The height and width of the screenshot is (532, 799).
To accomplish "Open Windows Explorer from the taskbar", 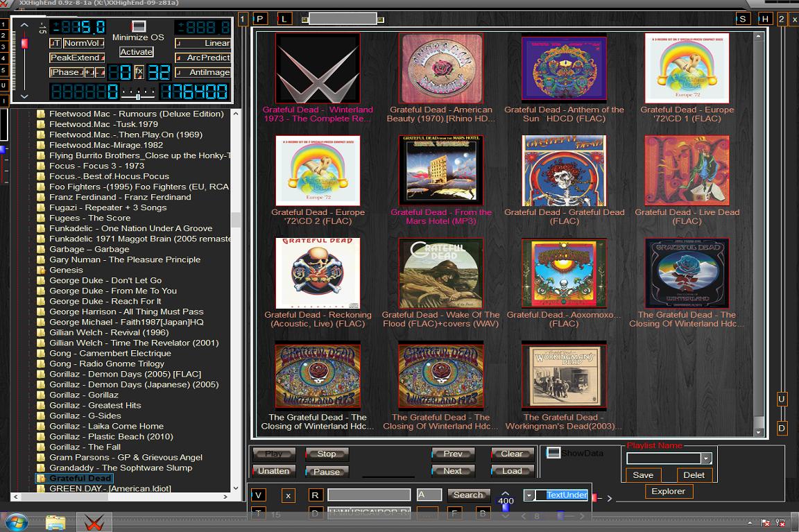I will pos(55,523).
